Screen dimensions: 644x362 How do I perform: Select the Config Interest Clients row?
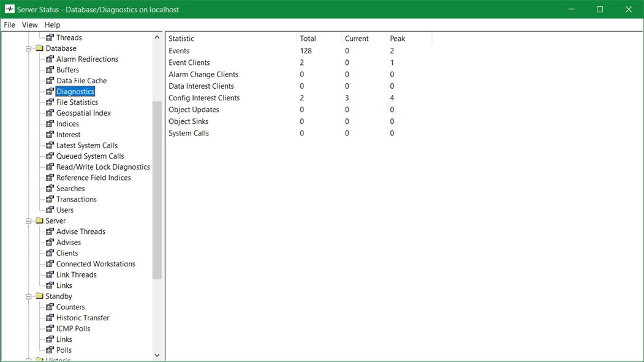click(204, 98)
